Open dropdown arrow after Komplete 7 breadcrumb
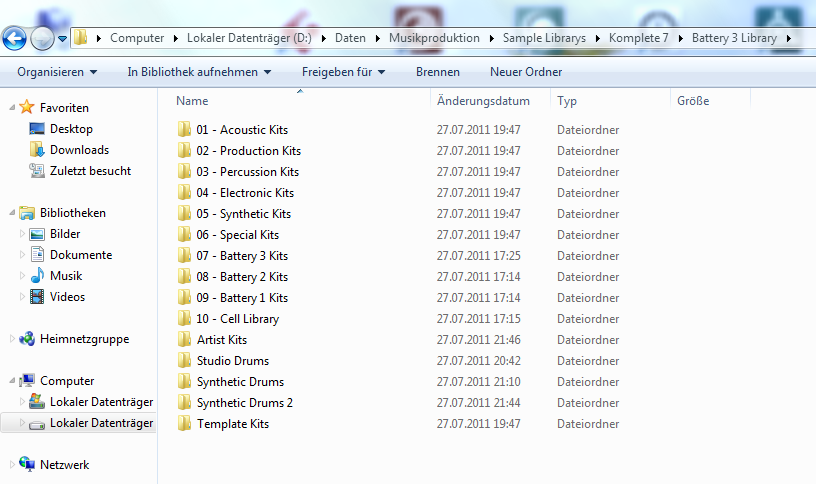Image resolution: width=816 pixels, height=484 pixels. [x=680, y=38]
